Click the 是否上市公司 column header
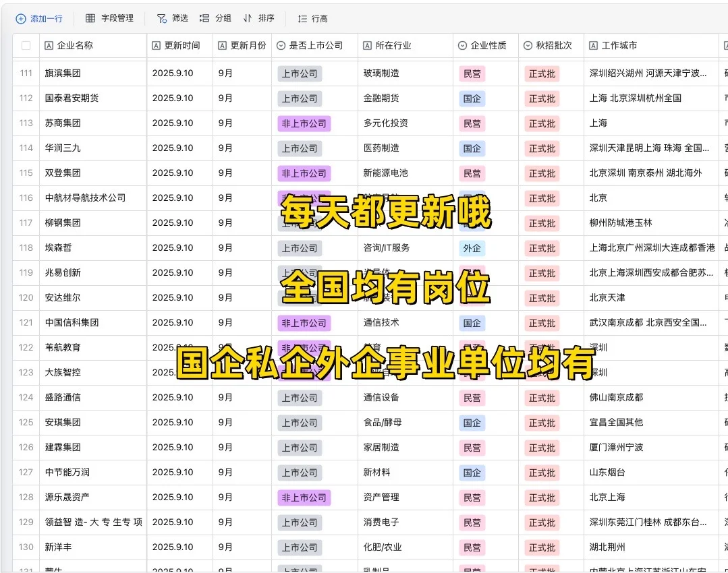Screen dimensions: 728x573 tap(315, 45)
